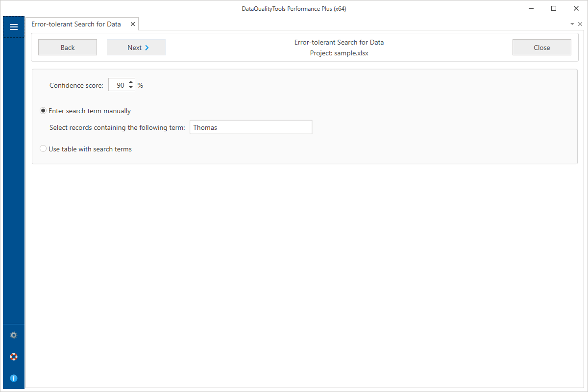Click the search term field containing Thomas
This screenshot has width=588, height=392.
click(x=251, y=127)
